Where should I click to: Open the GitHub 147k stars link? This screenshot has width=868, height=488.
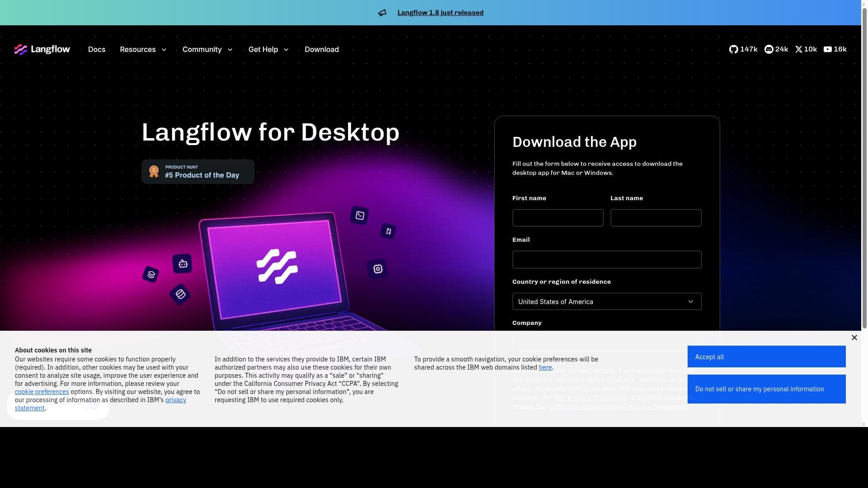coord(743,49)
